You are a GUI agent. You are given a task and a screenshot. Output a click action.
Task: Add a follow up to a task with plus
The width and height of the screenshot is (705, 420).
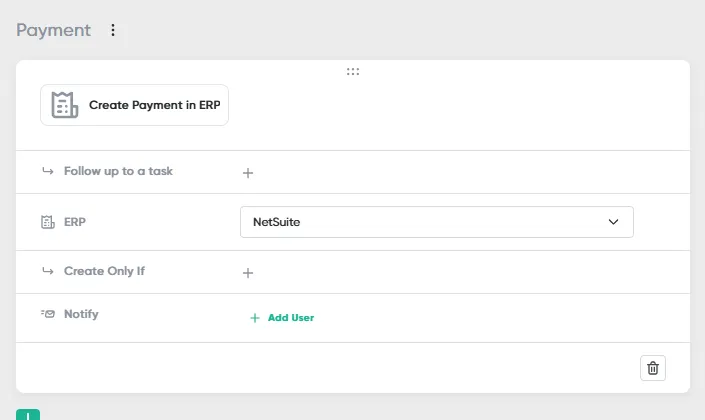pyautogui.click(x=248, y=173)
